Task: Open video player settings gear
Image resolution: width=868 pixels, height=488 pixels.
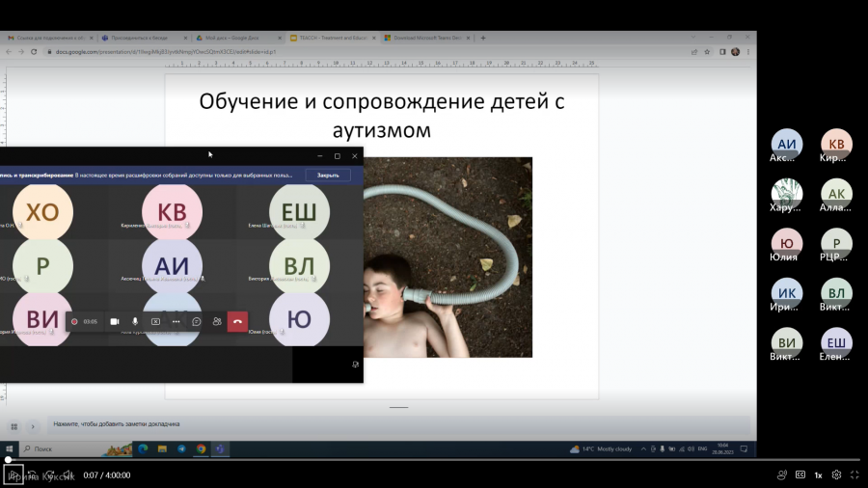Action: (836, 474)
